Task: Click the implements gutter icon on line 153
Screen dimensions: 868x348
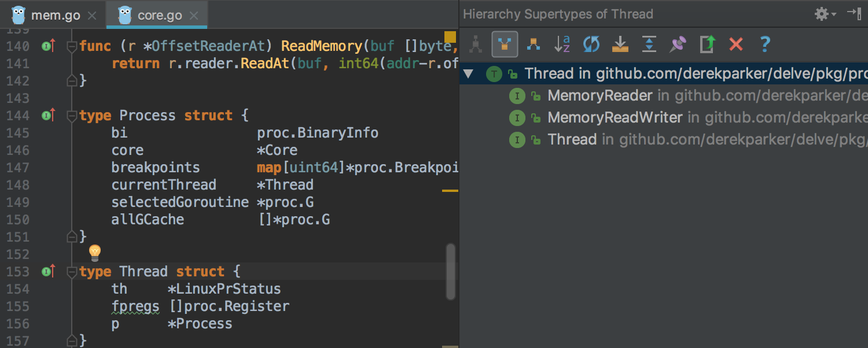Action: tap(49, 271)
